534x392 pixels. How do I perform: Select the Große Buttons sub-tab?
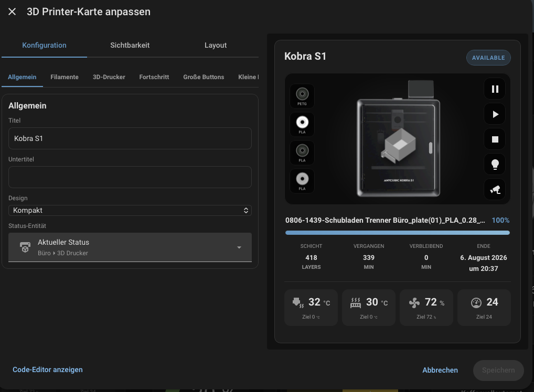(204, 77)
